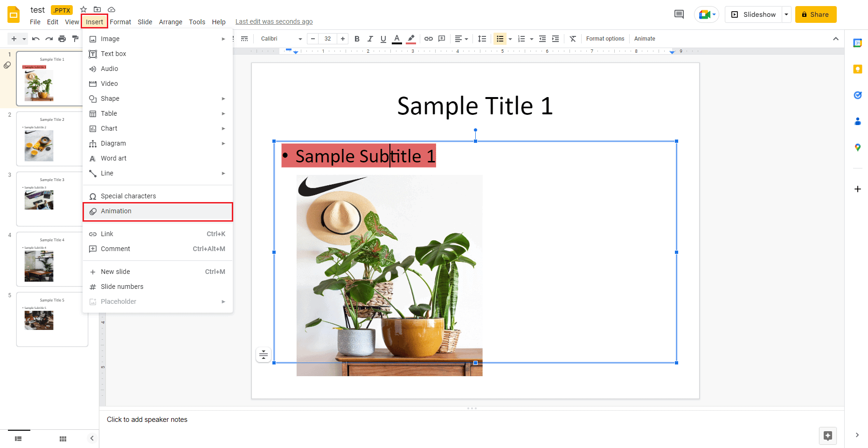Open the text alignment dropdown
Screen dimensions: 868x448
point(465,39)
